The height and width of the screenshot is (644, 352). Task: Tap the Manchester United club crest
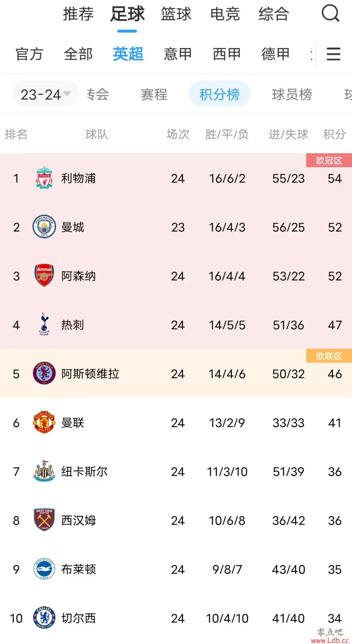click(44, 422)
